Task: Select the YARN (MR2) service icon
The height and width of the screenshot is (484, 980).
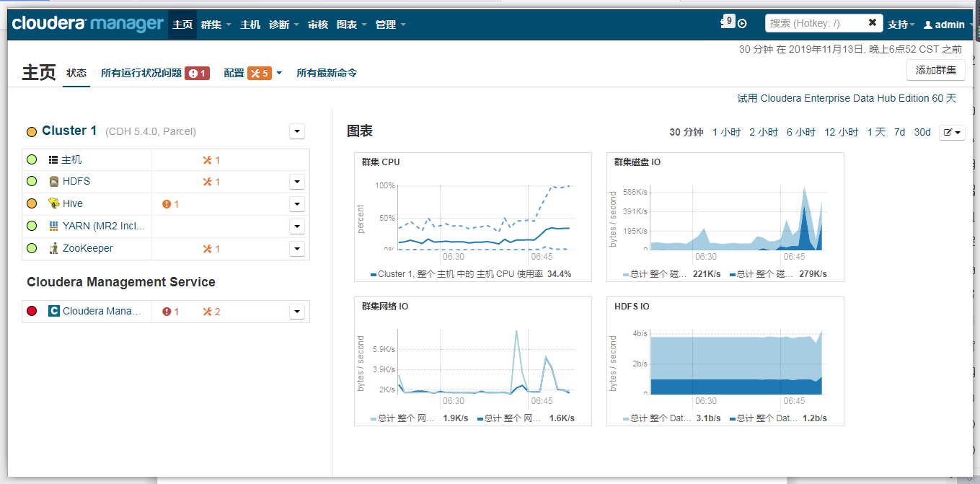Action: [54, 226]
